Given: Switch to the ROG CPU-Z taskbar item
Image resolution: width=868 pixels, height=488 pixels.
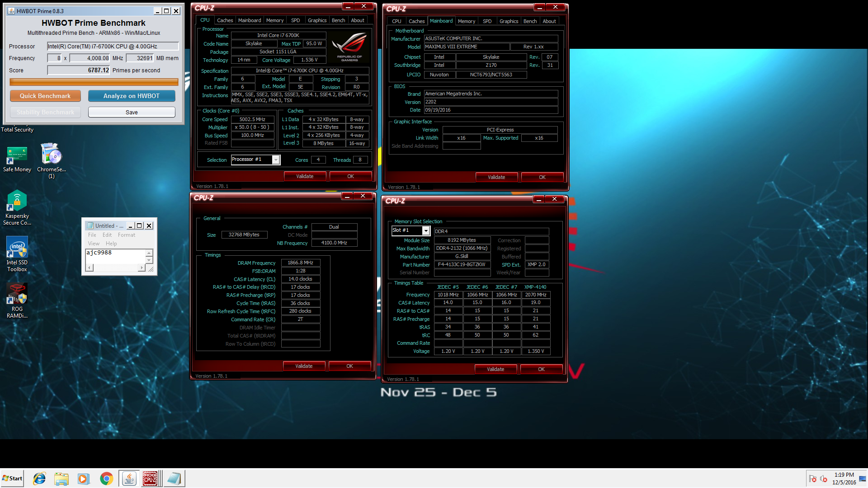Looking at the screenshot, I should pyautogui.click(x=151, y=479).
